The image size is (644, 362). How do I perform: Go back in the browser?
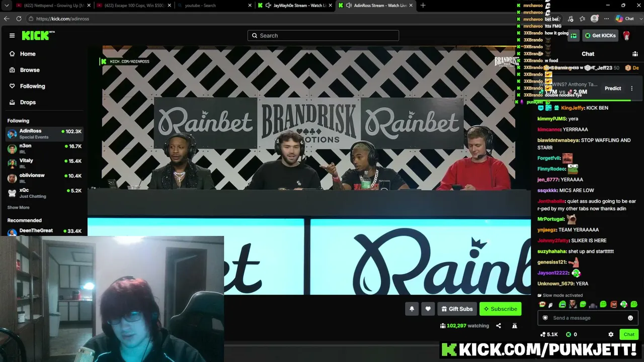7,19
